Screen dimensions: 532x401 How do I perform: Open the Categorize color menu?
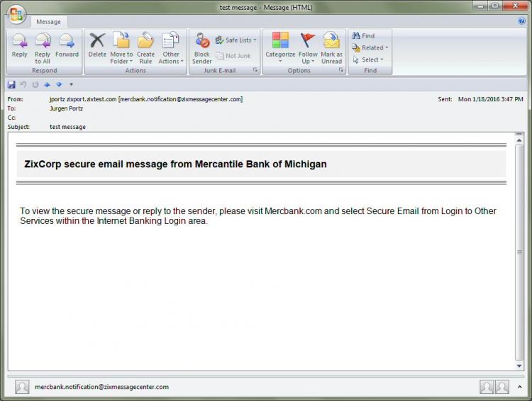[280, 48]
